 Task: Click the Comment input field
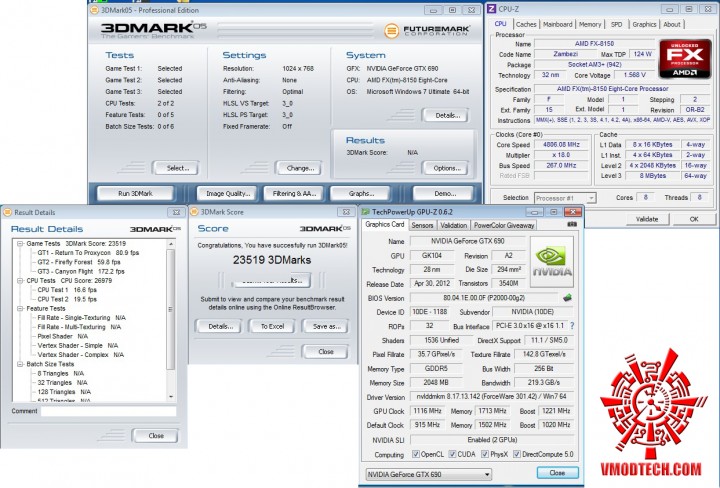[108, 411]
